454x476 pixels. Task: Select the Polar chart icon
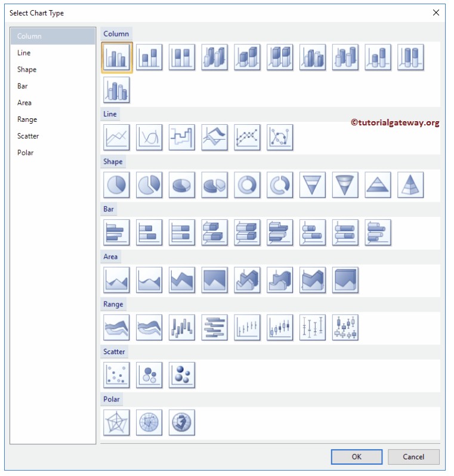point(149,423)
